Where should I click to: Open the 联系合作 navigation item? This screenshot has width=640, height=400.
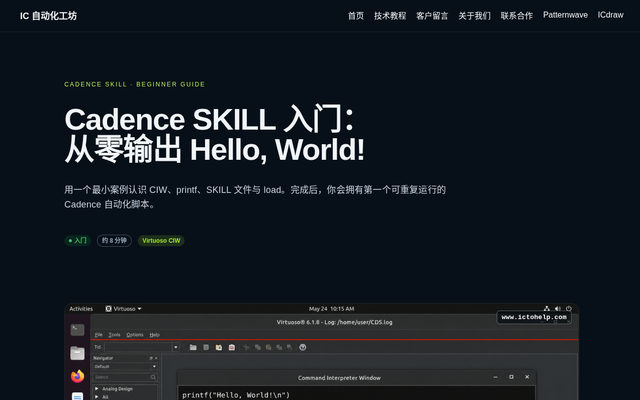516,16
